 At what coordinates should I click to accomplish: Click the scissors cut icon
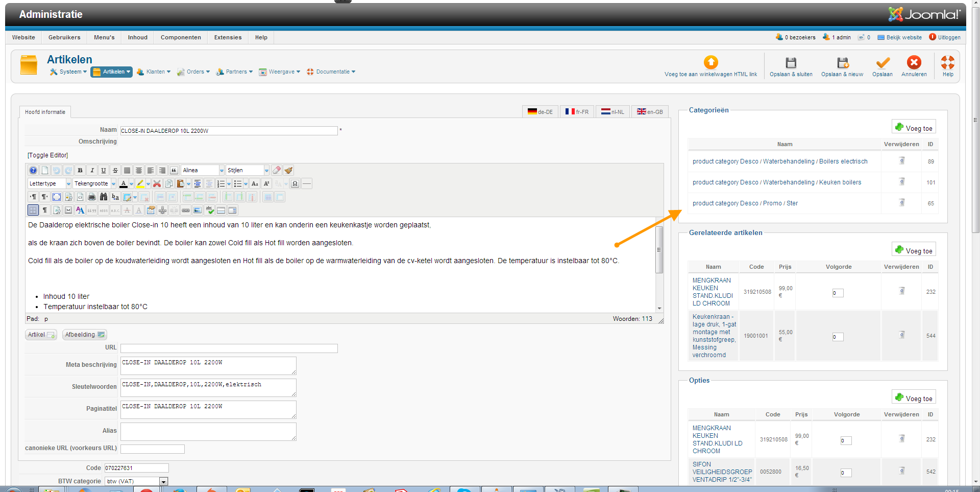click(157, 183)
